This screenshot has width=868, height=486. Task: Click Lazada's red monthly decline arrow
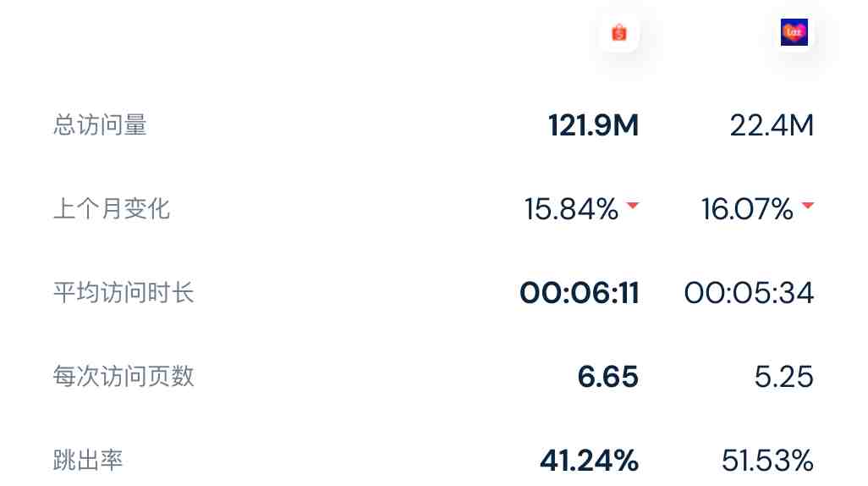point(808,206)
